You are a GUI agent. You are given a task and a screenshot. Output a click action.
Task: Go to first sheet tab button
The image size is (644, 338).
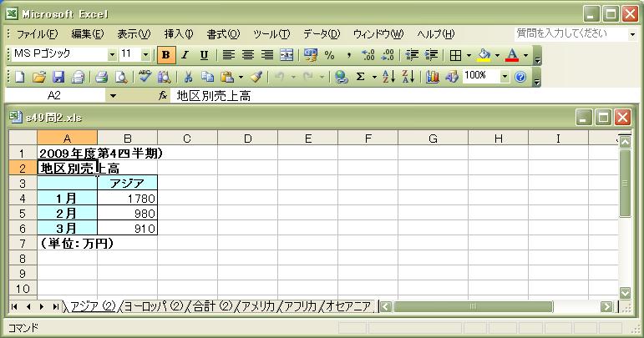pos(14,306)
